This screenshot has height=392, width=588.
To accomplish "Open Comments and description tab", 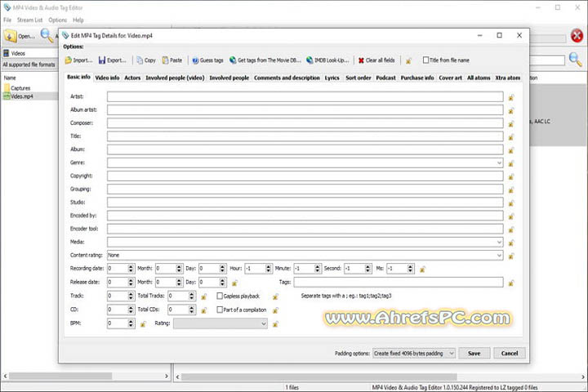I will tap(287, 78).
